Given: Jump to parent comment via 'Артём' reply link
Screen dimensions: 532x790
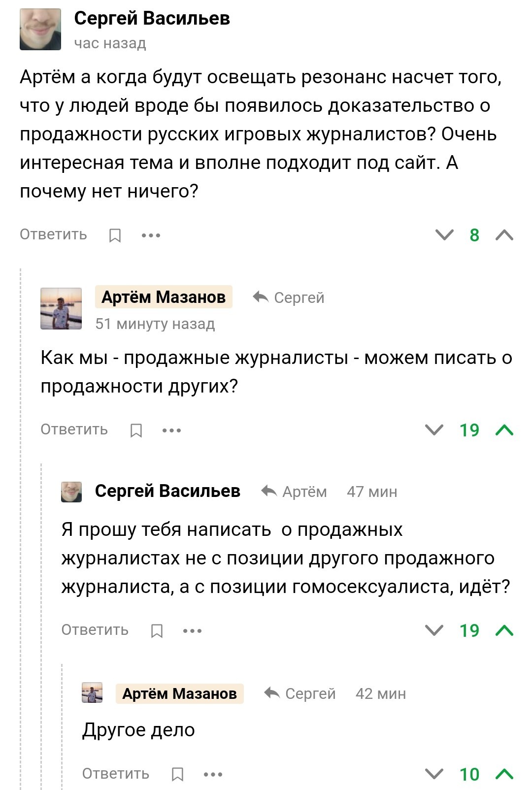Looking at the screenshot, I should (x=294, y=492).
